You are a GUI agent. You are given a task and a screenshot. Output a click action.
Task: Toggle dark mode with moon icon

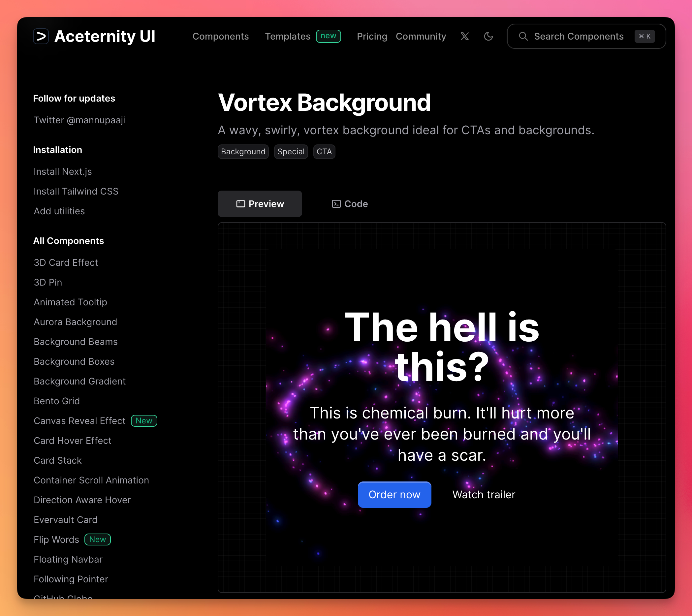click(488, 36)
